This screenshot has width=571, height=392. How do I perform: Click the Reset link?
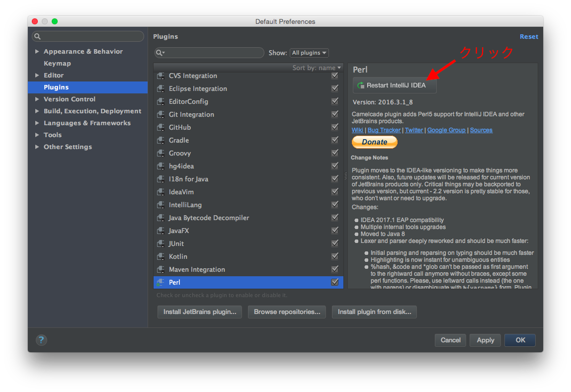tap(529, 36)
